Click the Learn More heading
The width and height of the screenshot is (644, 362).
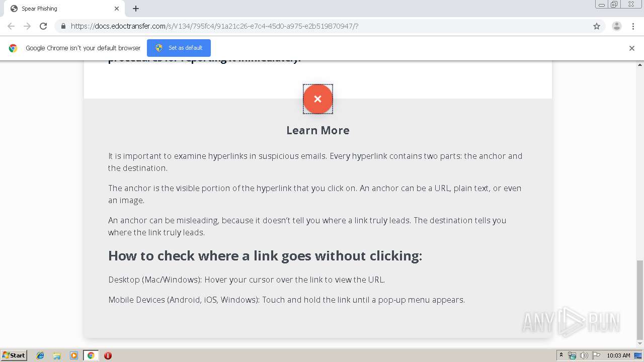pos(317,130)
